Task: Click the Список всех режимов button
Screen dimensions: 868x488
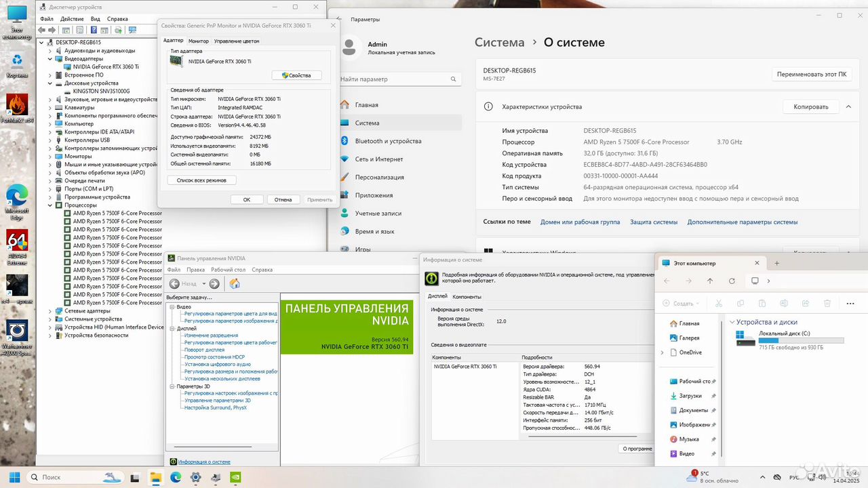Action: point(201,180)
